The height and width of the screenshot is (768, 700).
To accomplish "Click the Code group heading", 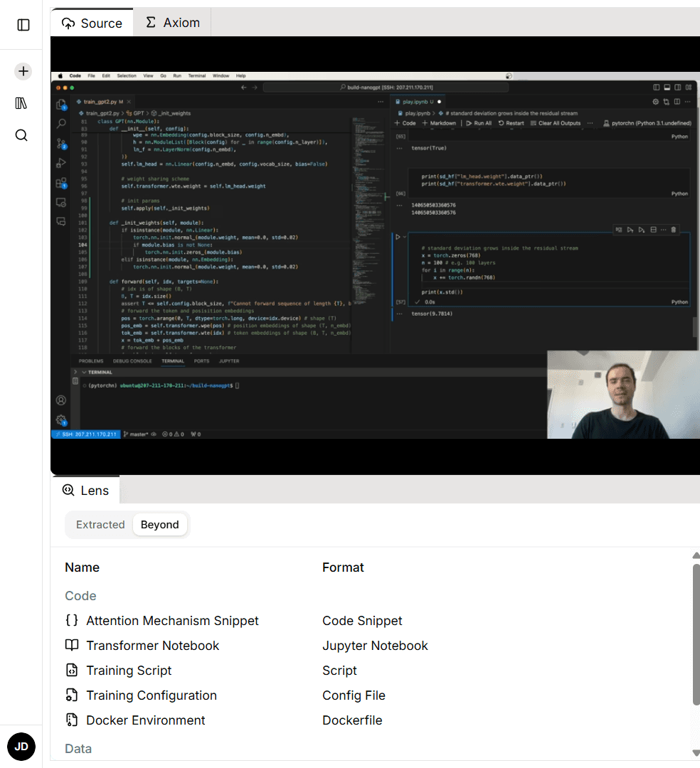I will click(x=81, y=596).
